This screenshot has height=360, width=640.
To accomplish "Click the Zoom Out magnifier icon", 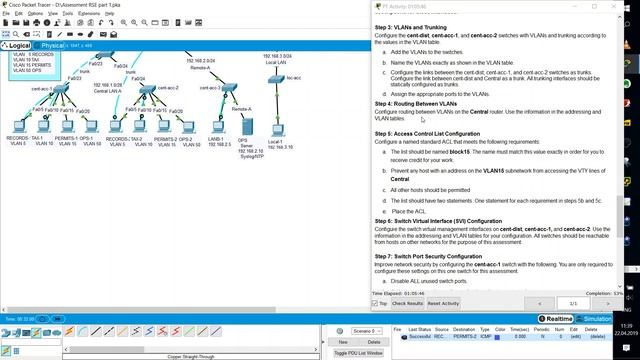I will (x=144, y=23).
